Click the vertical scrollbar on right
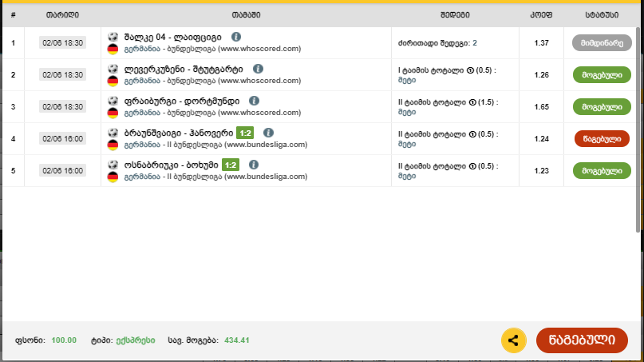Image resolution: width=644 pixels, height=362 pixels. (638, 129)
